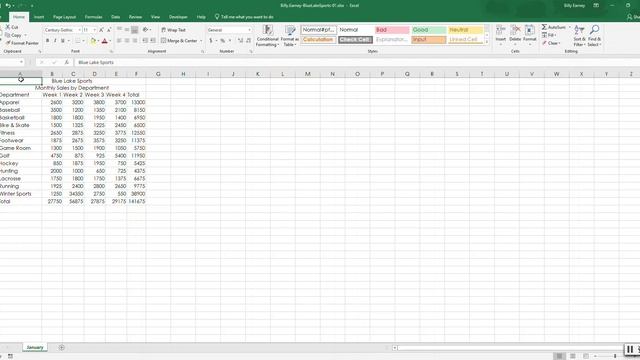Open Clear options
Viewport: 640px width, 360px height.
(x=551, y=43)
